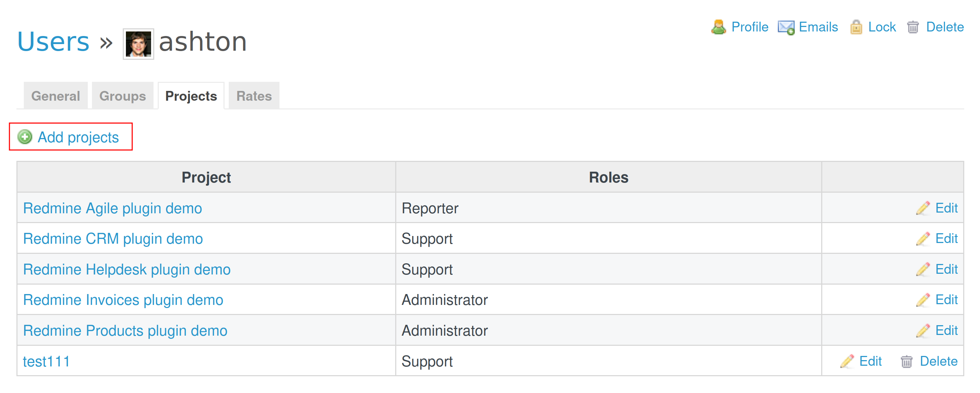Click the pencil icon for Redmine CRM row
This screenshot has width=980, height=393.
tap(923, 238)
